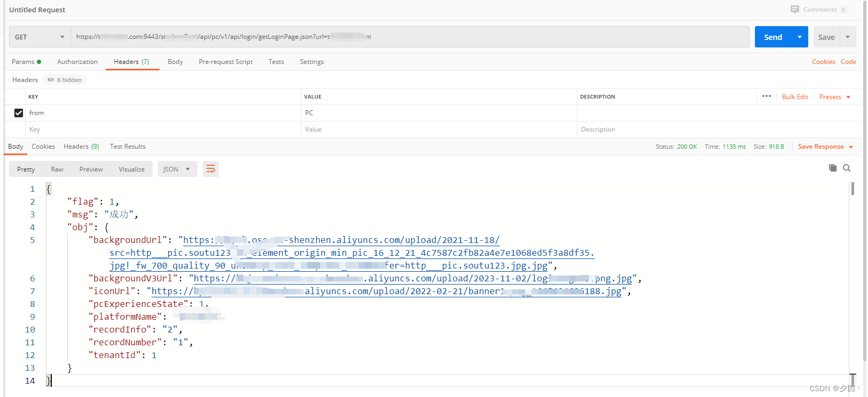Viewport: 868px width, 397px height.
Task: Switch to the Authorization tab
Action: pos(77,62)
